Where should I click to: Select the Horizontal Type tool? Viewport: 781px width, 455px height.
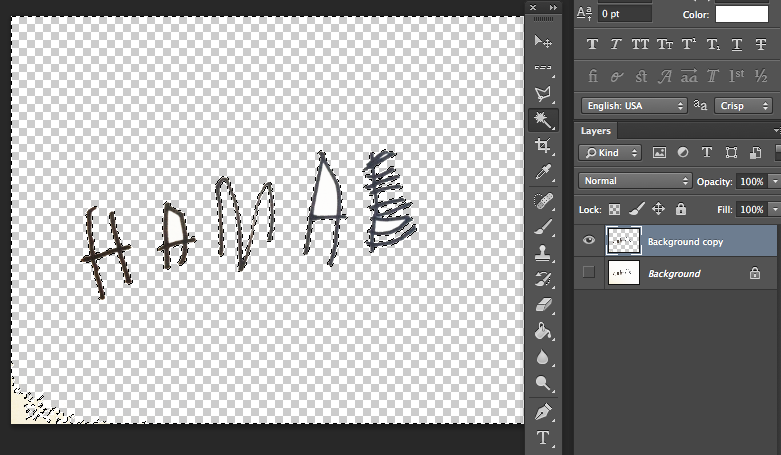pos(542,438)
